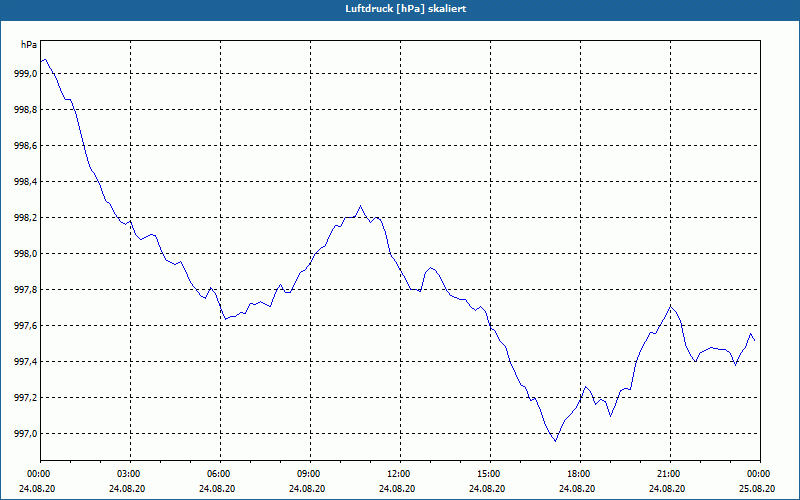800x500 pixels.
Task: Click the 21:00 time axis label
Action: [x=670, y=474]
